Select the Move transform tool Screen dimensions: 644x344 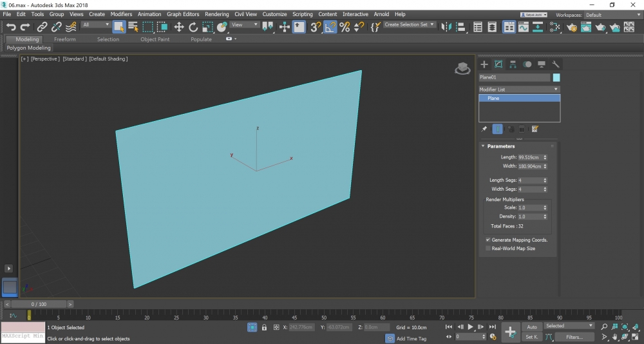click(x=179, y=26)
